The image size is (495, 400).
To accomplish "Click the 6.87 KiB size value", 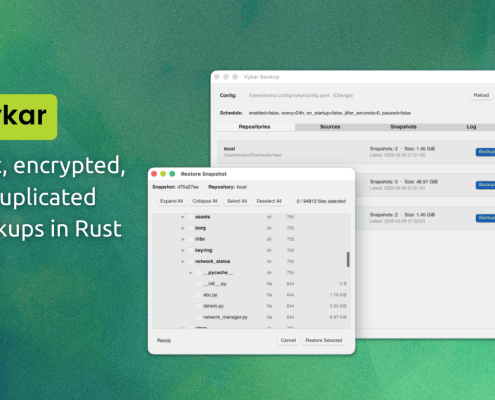I will click(x=338, y=317).
